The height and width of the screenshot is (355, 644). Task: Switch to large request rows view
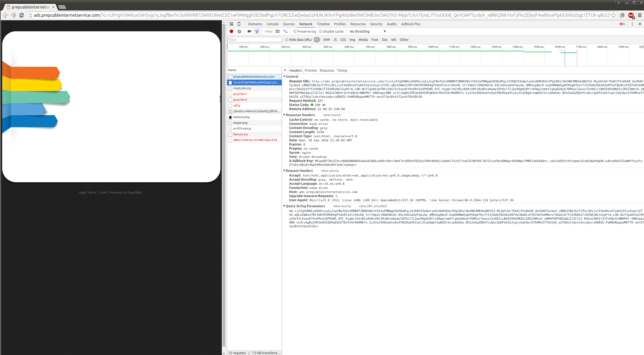coord(278,32)
